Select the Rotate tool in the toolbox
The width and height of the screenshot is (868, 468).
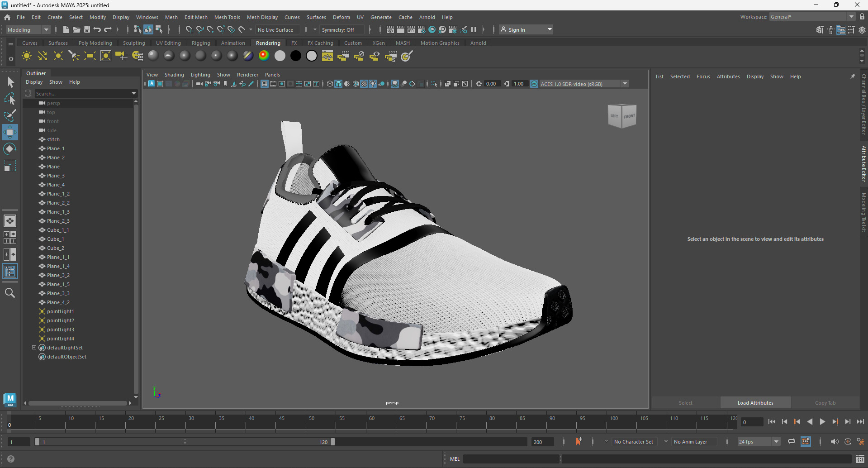pyautogui.click(x=10, y=149)
